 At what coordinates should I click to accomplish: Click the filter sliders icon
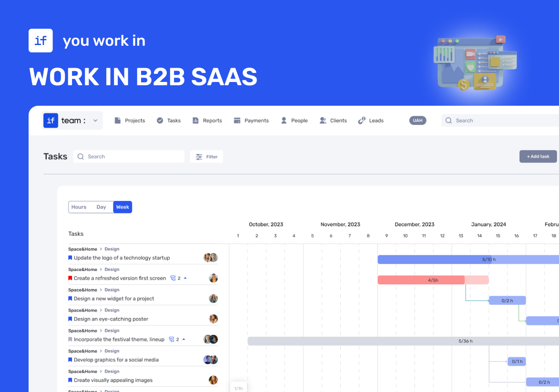point(199,156)
